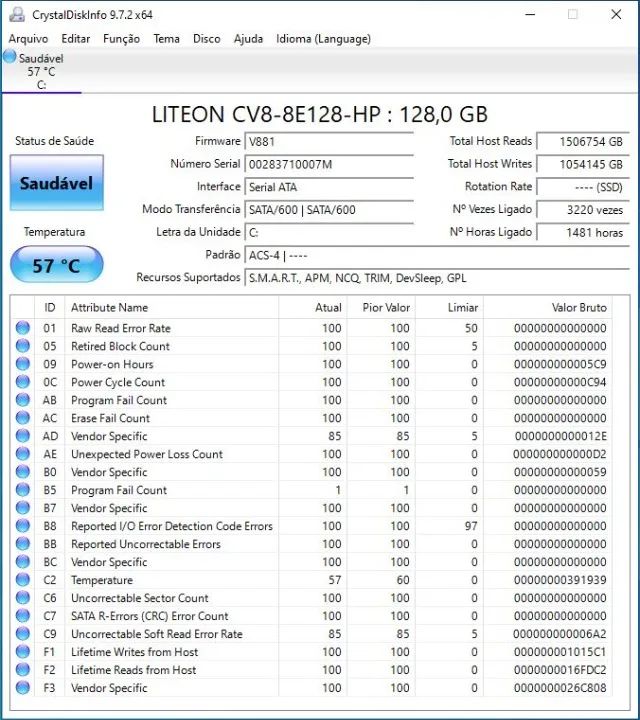Click raw value 000000001015C1

click(x=560, y=652)
